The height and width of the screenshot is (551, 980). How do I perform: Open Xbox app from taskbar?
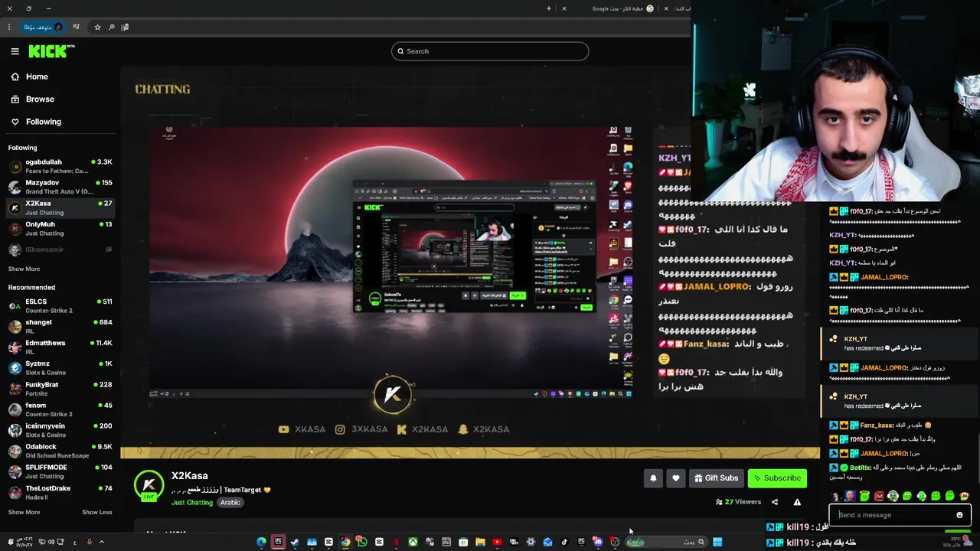point(413,542)
